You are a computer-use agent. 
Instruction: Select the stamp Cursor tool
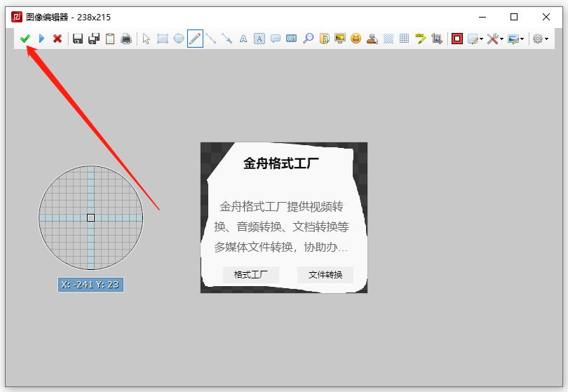pyautogui.click(x=372, y=39)
